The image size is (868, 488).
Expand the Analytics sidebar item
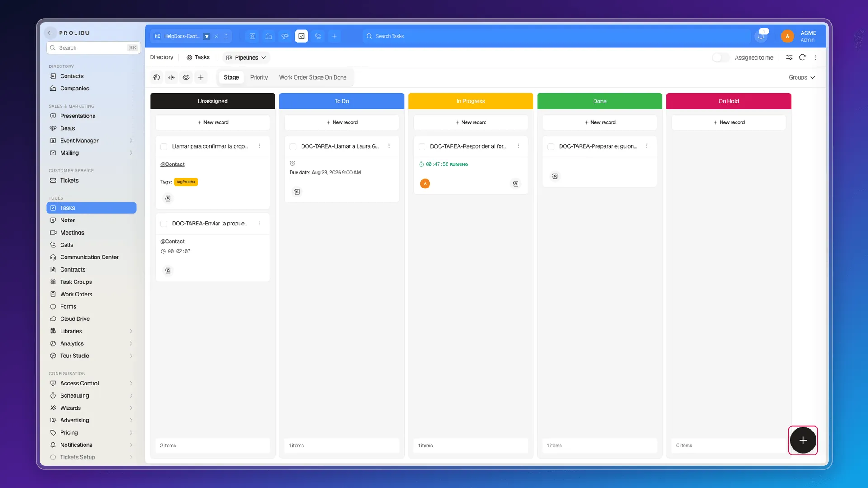(x=131, y=343)
